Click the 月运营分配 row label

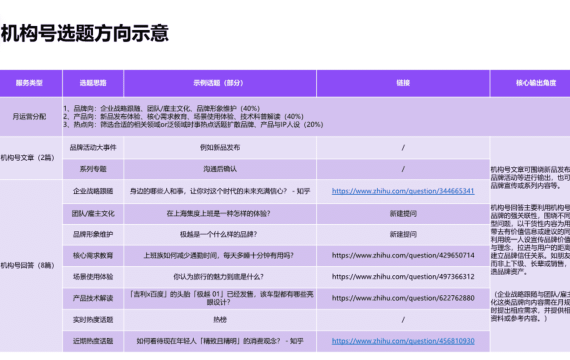click(x=29, y=117)
